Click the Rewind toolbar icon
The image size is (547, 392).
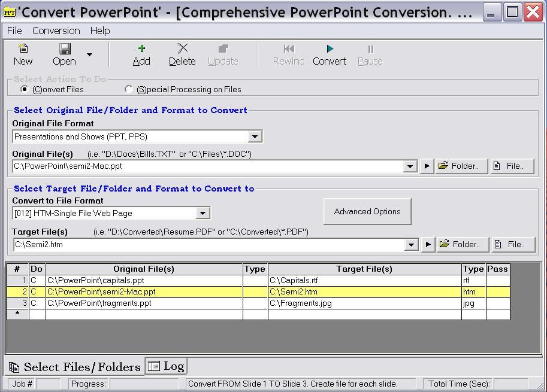click(x=289, y=48)
